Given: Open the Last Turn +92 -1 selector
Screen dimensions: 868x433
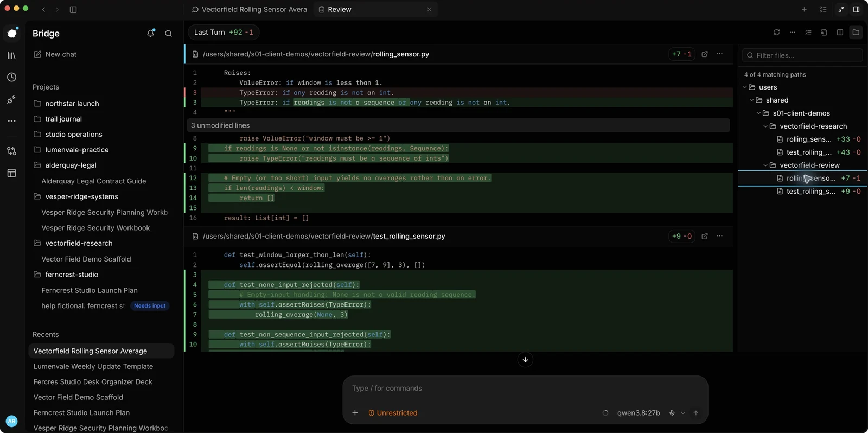Looking at the screenshot, I should click(x=224, y=33).
